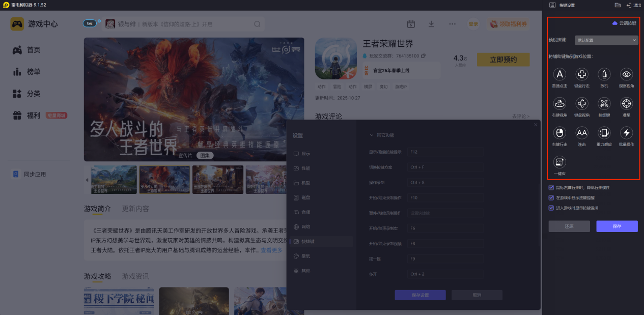Select the 重力感应 gravity sensor icon
This screenshot has width=644, height=315.
(x=604, y=133)
